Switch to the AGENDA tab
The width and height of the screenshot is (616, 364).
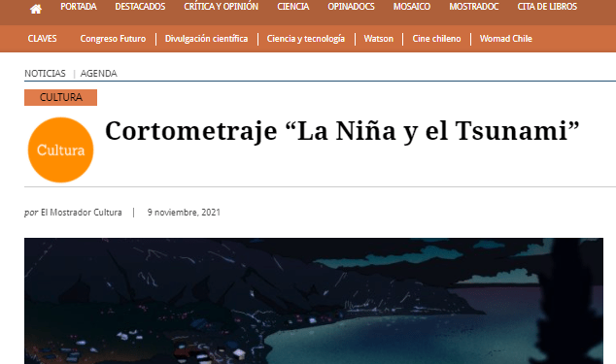pyautogui.click(x=98, y=74)
